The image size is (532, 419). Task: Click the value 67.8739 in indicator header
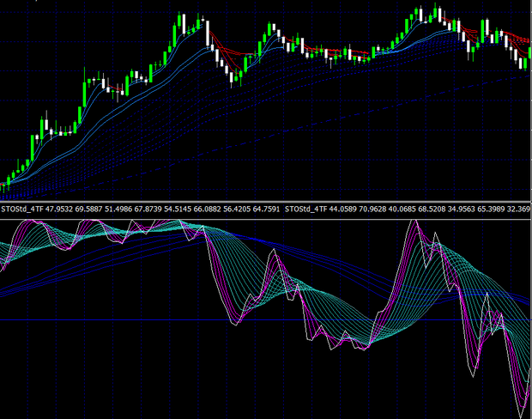[148, 209]
